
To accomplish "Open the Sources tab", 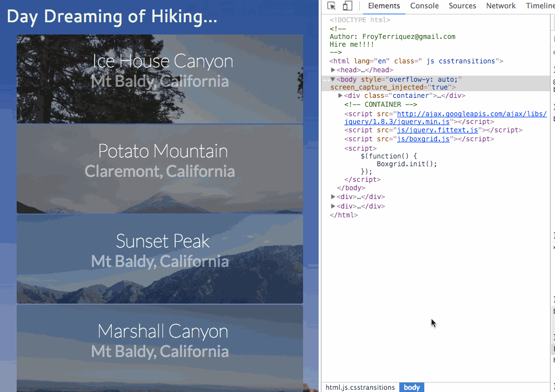I will pos(462,6).
